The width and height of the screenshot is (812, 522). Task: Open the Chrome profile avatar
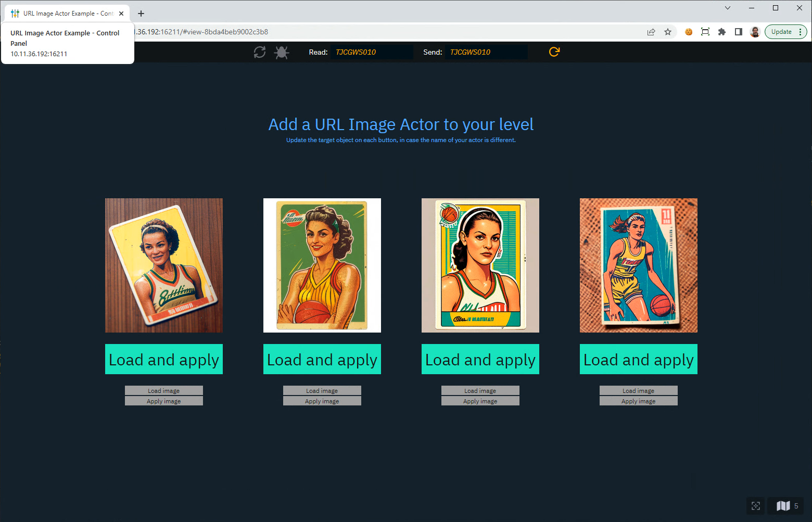pos(755,32)
